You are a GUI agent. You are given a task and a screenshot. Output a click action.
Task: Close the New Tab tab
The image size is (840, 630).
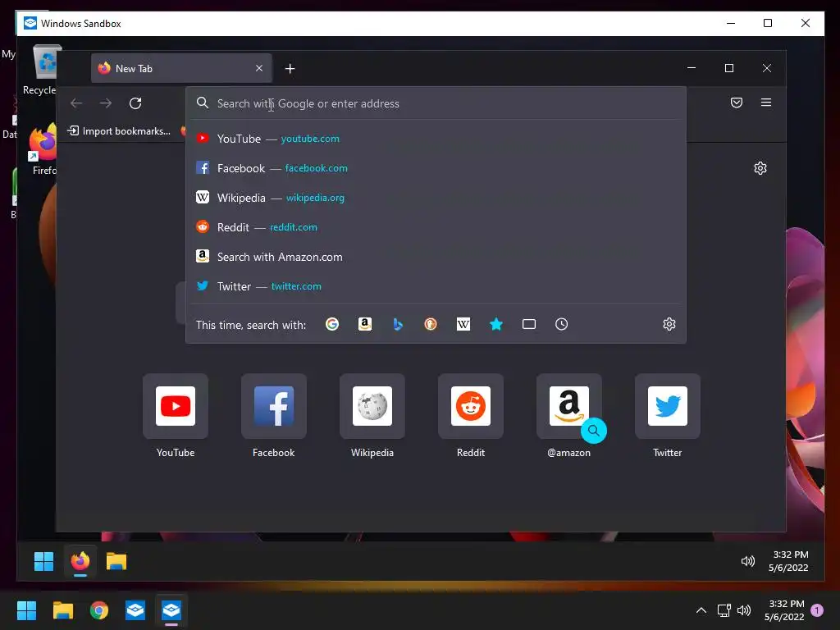click(259, 68)
